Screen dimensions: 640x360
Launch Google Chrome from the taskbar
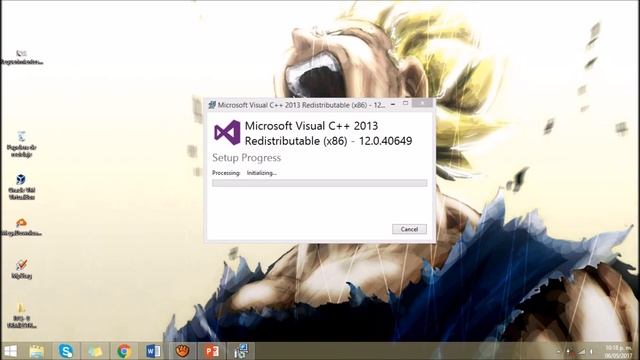124,351
